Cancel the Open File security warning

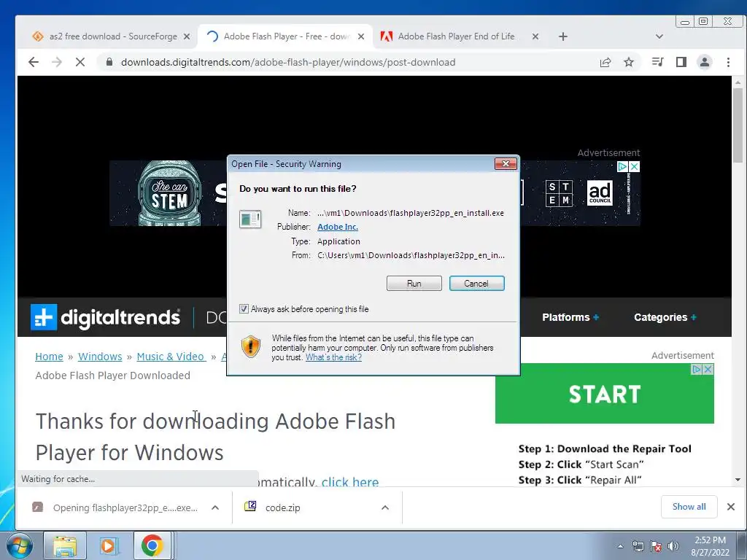[476, 284]
